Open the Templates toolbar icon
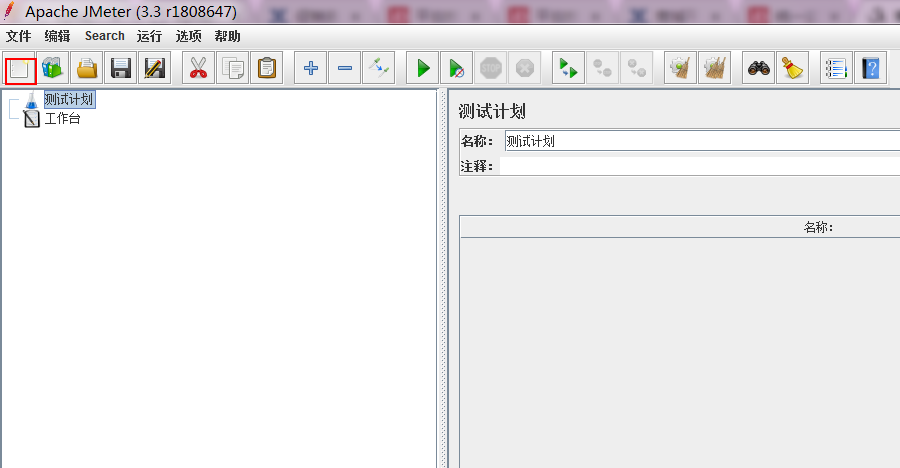This screenshot has height=468, width=900. coord(53,68)
